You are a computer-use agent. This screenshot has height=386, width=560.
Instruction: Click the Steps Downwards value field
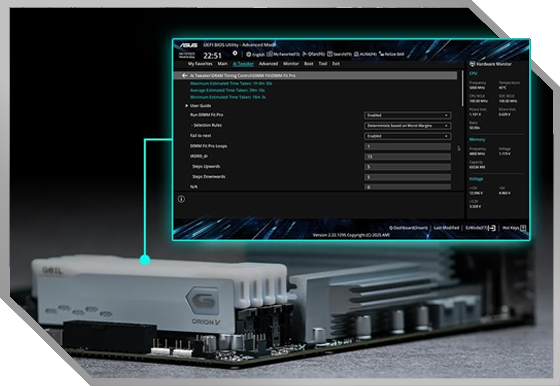408,177
